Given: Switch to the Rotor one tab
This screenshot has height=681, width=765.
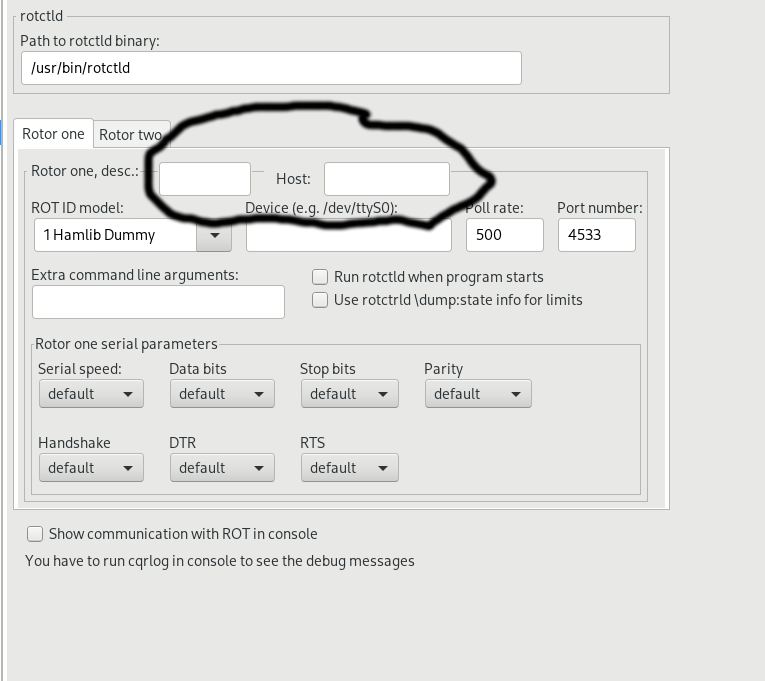Looking at the screenshot, I should (53, 134).
